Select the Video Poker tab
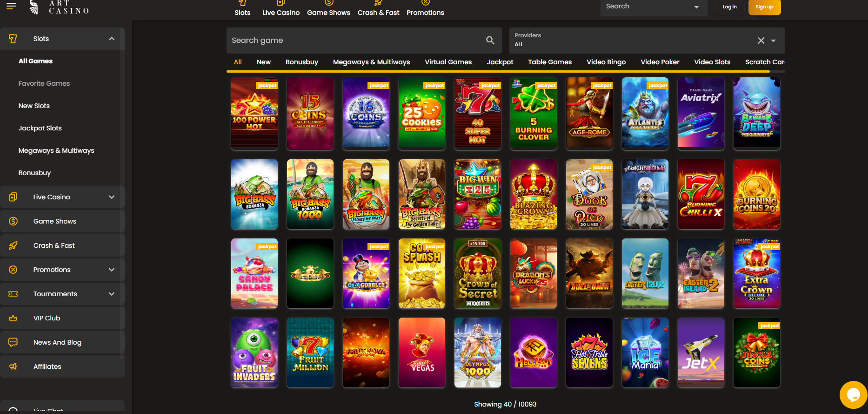The height and width of the screenshot is (414, 868). tap(660, 62)
